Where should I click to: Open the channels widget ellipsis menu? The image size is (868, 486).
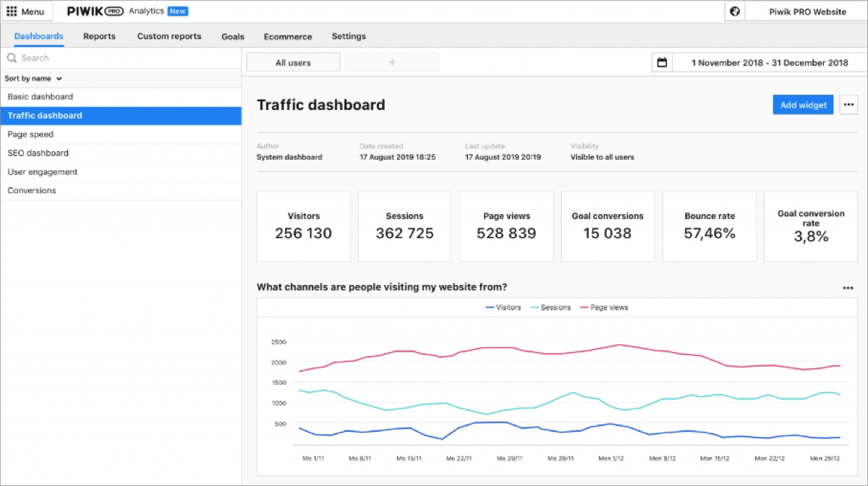click(x=848, y=287)
